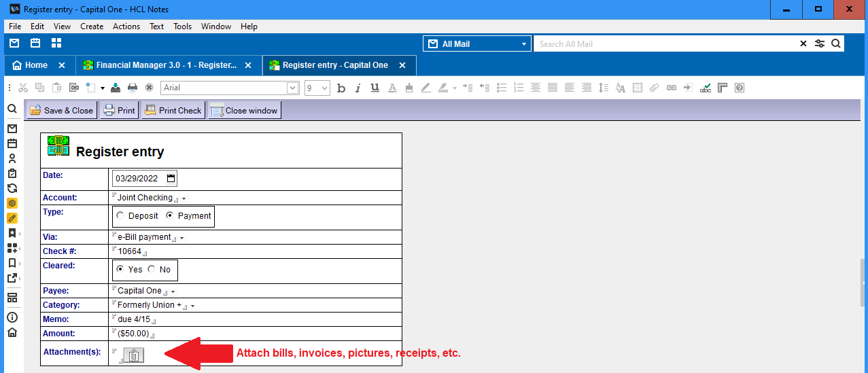This screenshot has height=373, width=868.
Task: Click the bold formatting icon
Action: (x=341, y=88)
